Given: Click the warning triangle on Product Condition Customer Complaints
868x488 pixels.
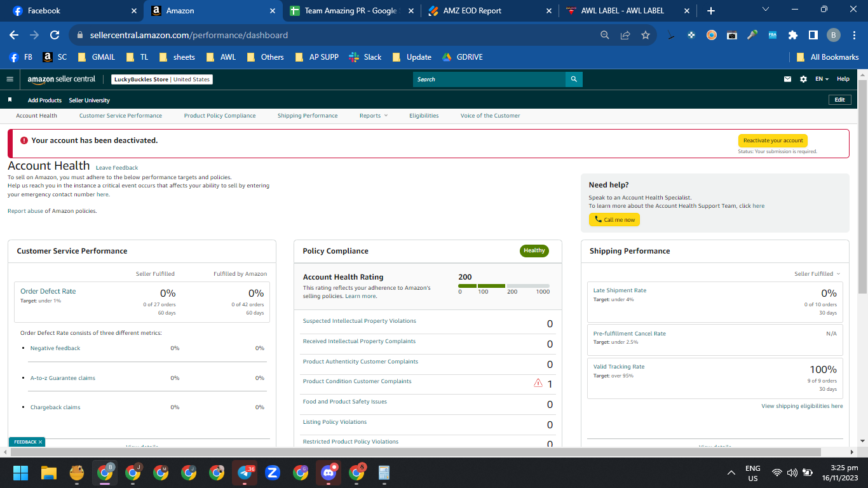Looking at the screenshot, I should tap(538, 383).
